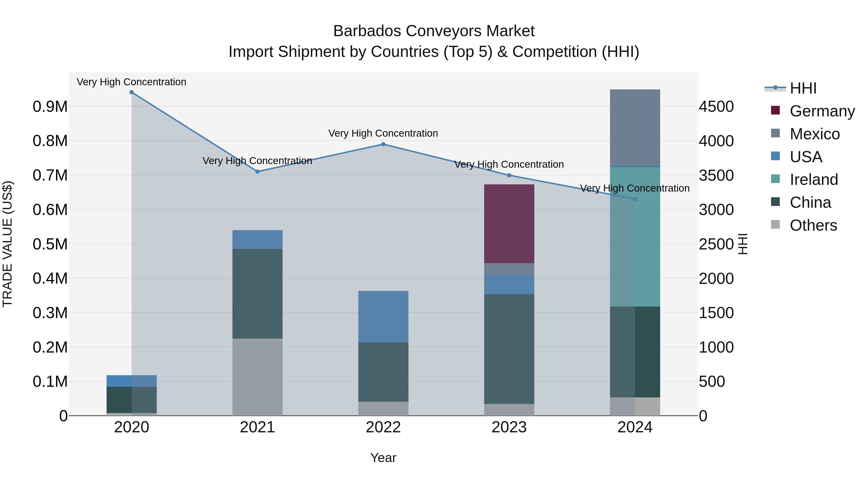
Task: Click the 'Year' x-axis title
Action: [383, 458]
